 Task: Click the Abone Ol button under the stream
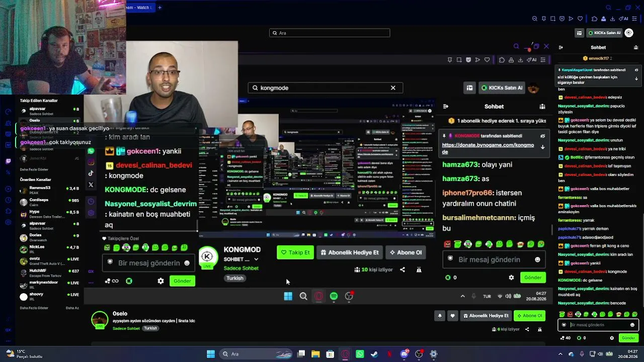click(x=529, y=316)
